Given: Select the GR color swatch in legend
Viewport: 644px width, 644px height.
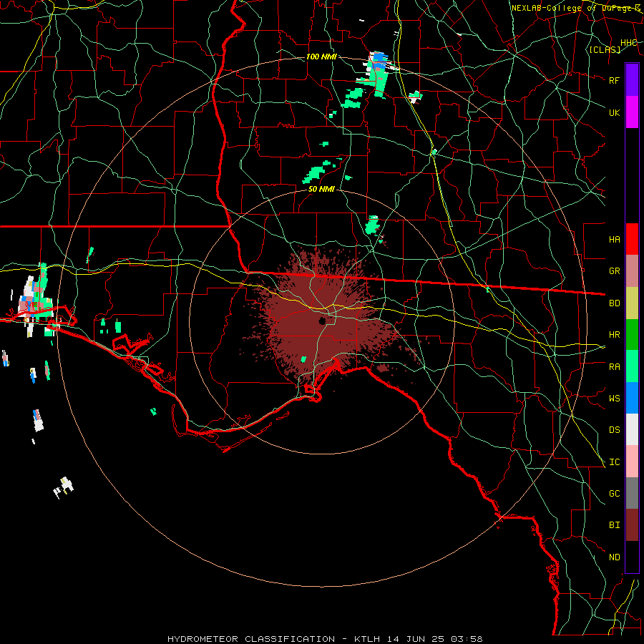Looking at the screenshot, I should tap(632, 271).
